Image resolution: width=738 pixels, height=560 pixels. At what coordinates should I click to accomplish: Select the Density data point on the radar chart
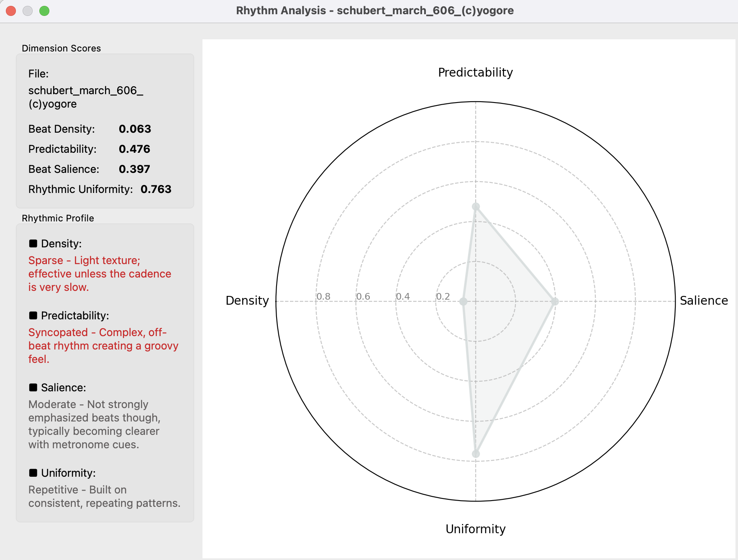click(x=463, y=301)
